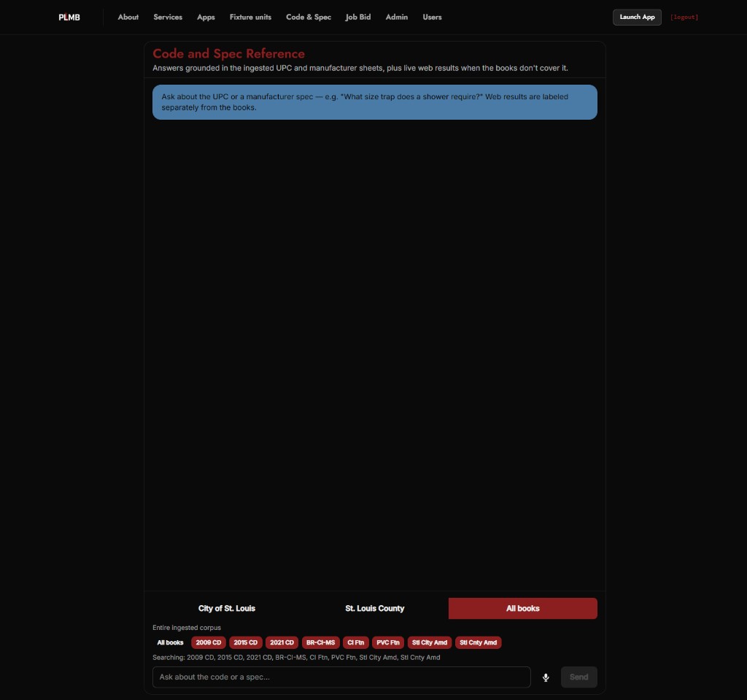Image resolution: width=747 pixels, height=700 pixels.
Task: Open the Users nav item
Action: coord(432,18)
